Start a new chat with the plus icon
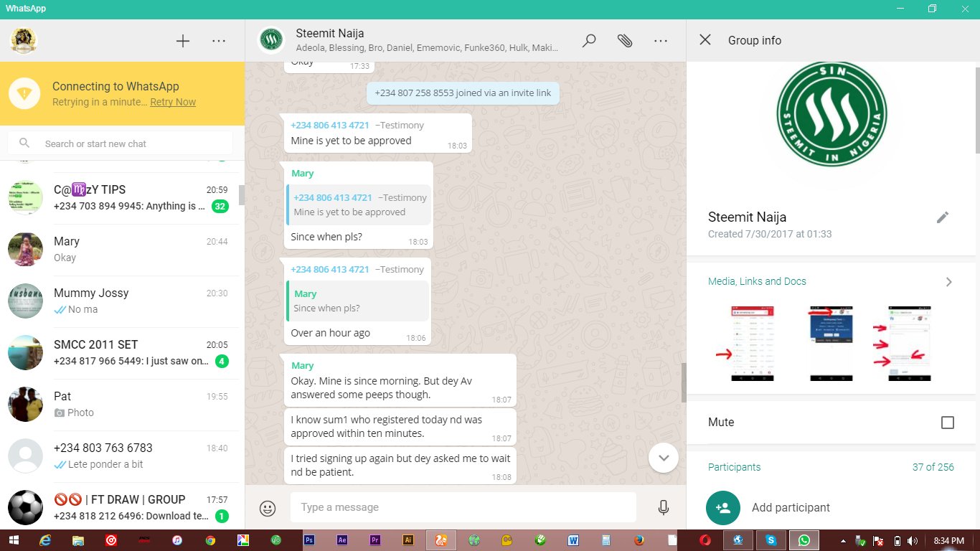This screenshot has height=551, width=980. point(183,41)
